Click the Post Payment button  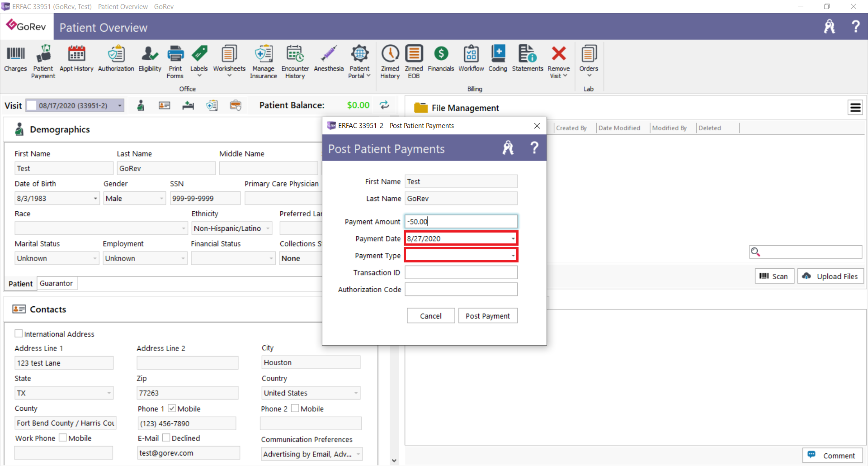[x=488, y=316]
